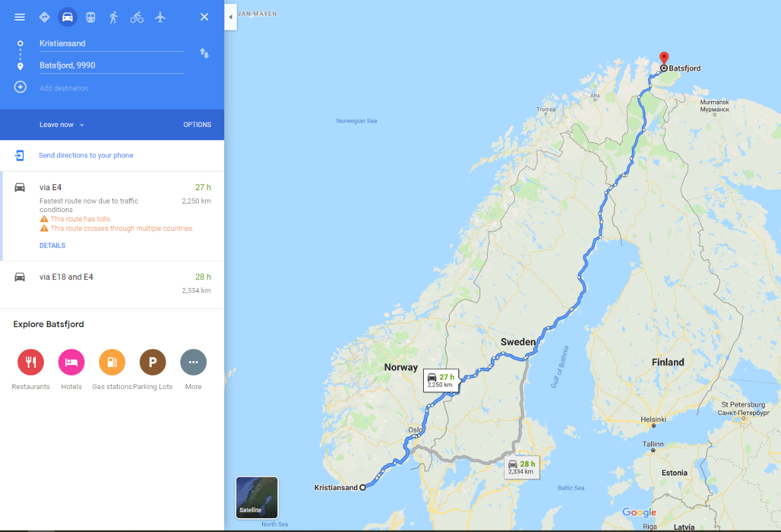Toggle Satellite map view thumbnail
Screen dimensions: 781x532
coord(257,497)
